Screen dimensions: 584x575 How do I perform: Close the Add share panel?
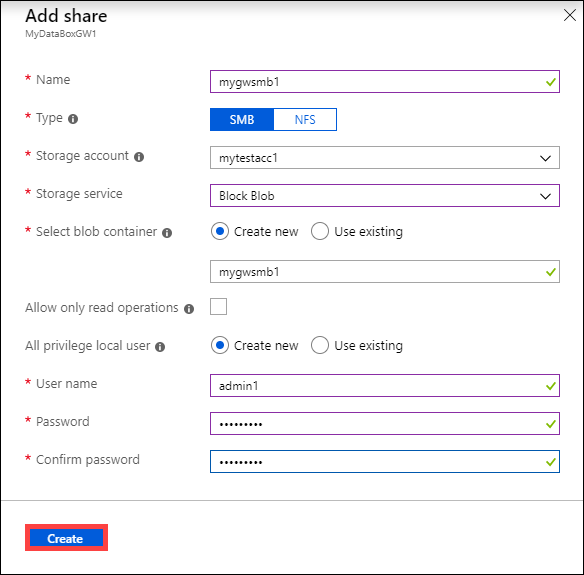pyautogui.click(x=569, y=15)
